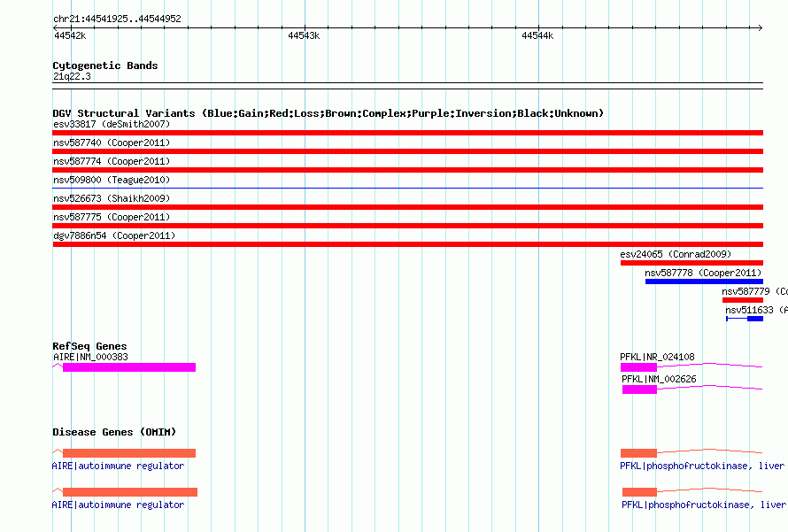
Task: Click the 21q22.3 cytogenetic band bar
Action: [407, 86]
